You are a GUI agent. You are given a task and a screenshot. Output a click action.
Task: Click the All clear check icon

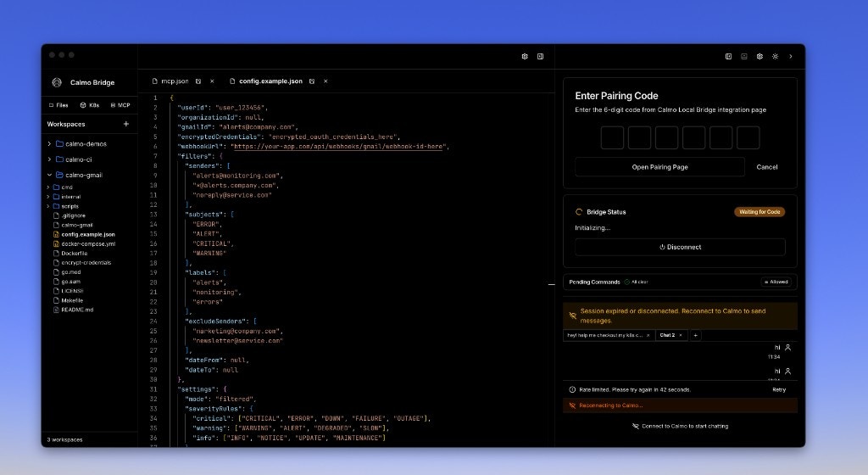tap(627, 282)
